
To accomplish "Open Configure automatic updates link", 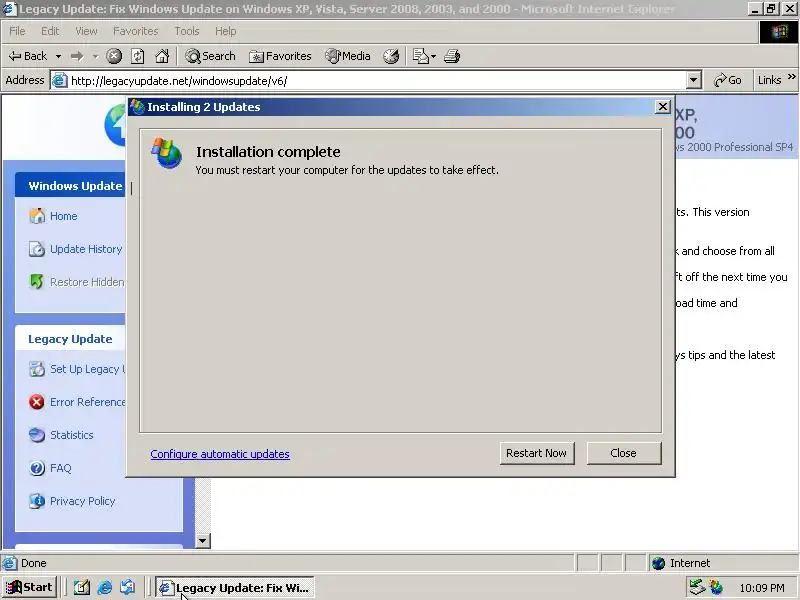I will pyautogui.click(x=220, y=454).
